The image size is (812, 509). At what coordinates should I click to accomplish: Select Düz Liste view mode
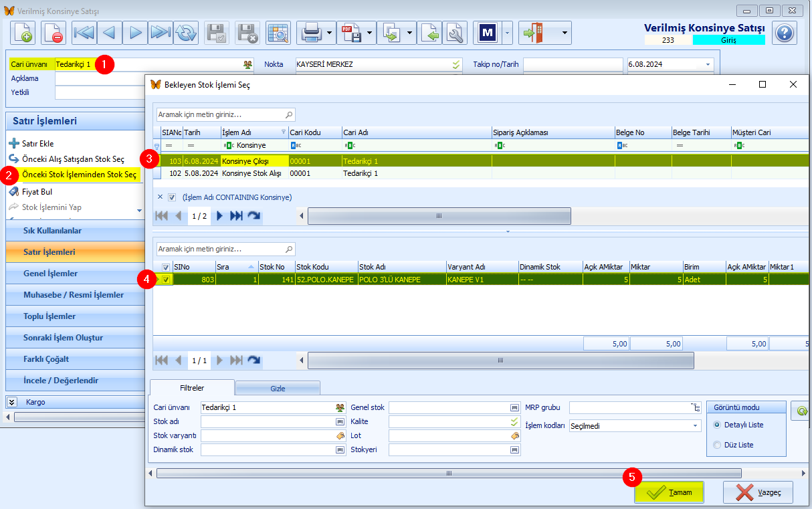pos(718,445)
